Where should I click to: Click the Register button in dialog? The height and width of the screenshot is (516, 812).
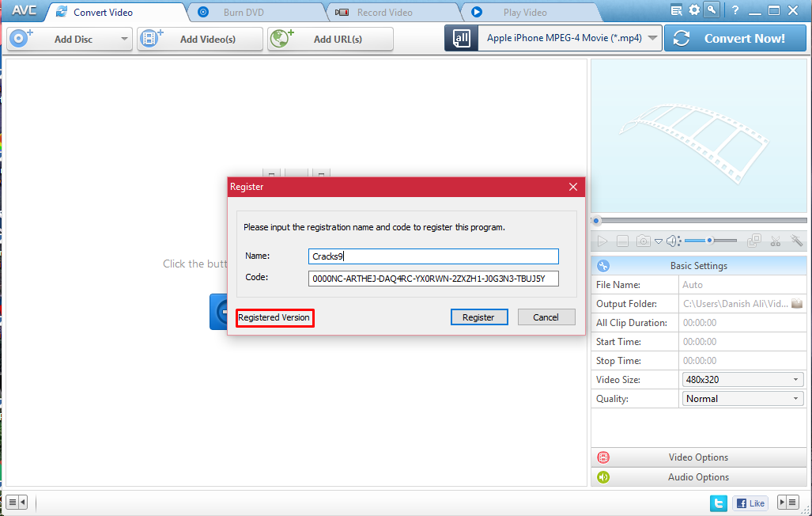point(479,317)
